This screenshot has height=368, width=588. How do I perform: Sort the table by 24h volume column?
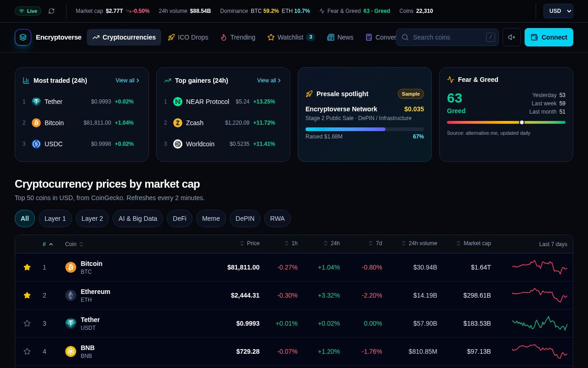[419, 243]
